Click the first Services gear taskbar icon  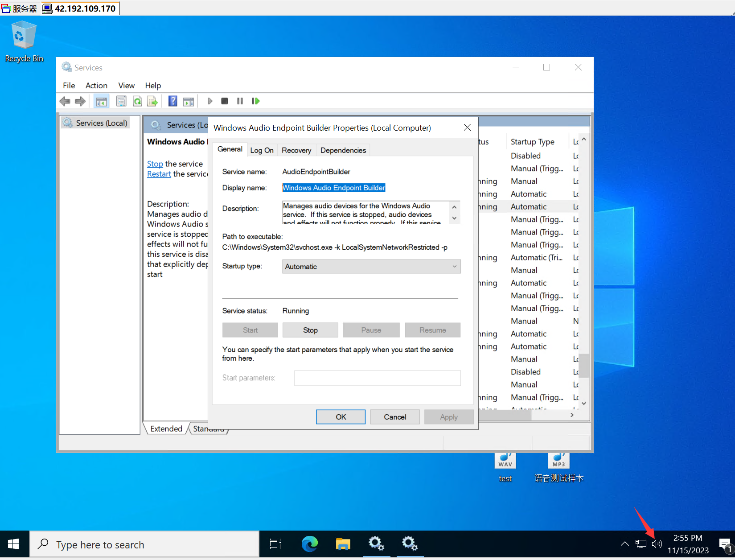[x=376, y=544]
